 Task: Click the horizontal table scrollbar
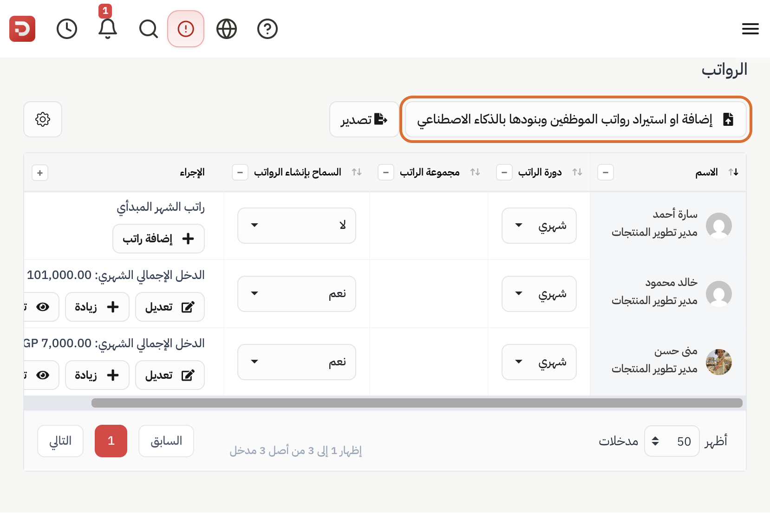pos(417,403)
